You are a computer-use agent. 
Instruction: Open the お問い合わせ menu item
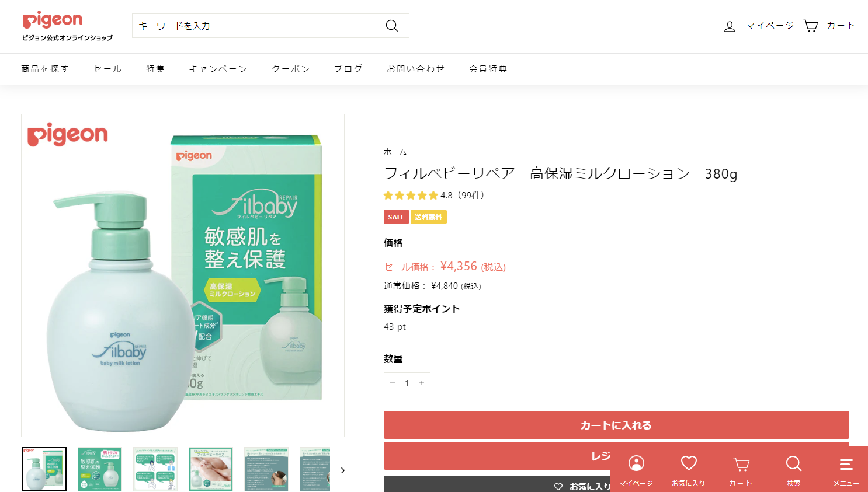point(416,69)
